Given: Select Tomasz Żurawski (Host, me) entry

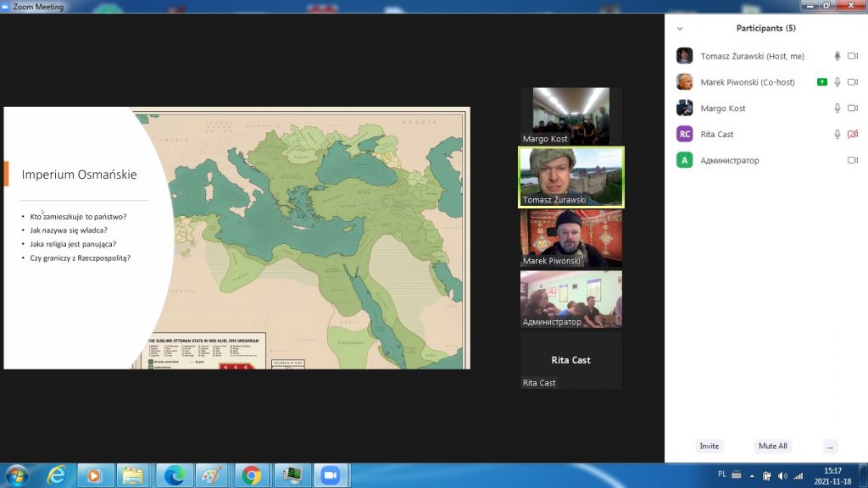Looking at the screenshot, I should pyautogui.click(x=752, y=56).
